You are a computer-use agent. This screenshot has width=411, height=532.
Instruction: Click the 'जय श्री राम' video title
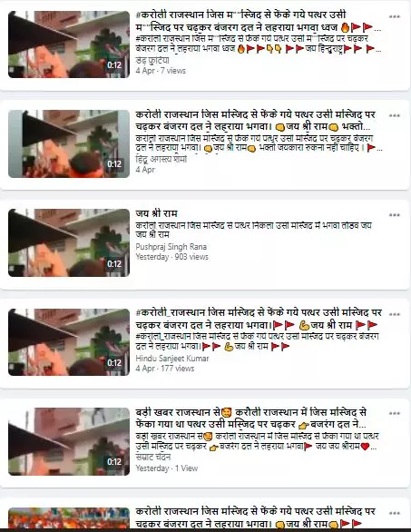156,213
